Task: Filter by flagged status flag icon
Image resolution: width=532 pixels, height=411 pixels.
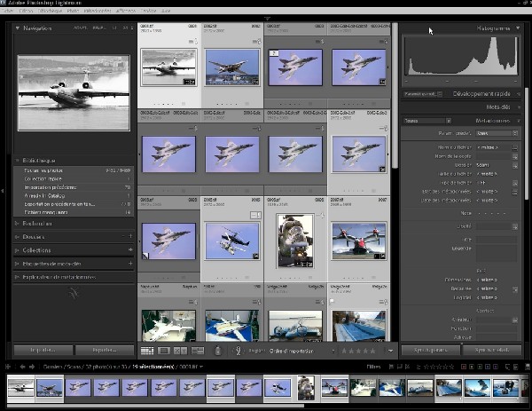Action: [391, 367]
